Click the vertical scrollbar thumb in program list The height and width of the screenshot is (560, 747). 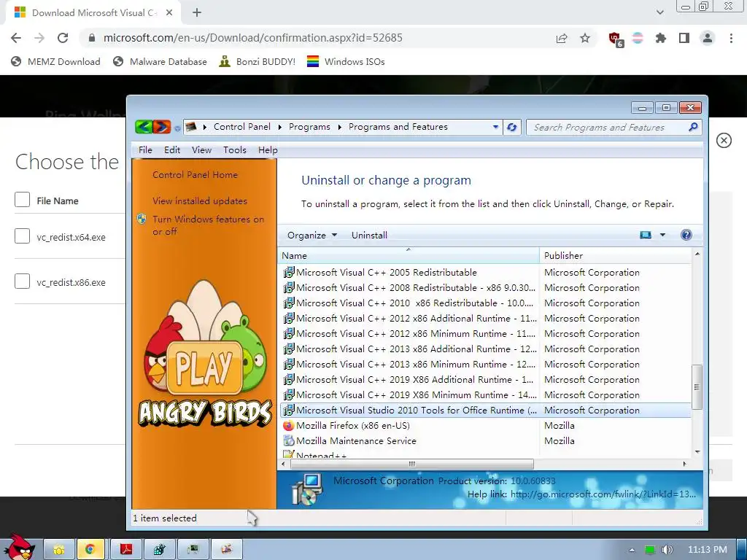pos(697,387)
